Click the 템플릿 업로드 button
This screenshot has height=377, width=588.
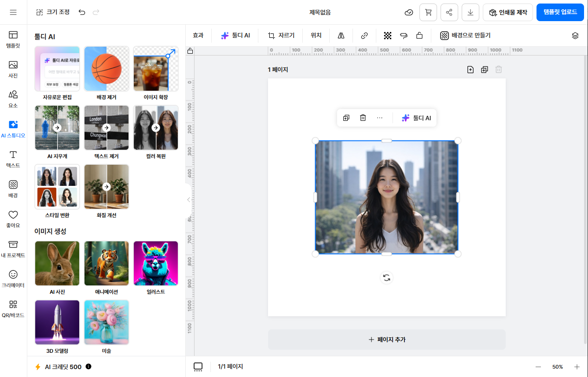(560, 12)
